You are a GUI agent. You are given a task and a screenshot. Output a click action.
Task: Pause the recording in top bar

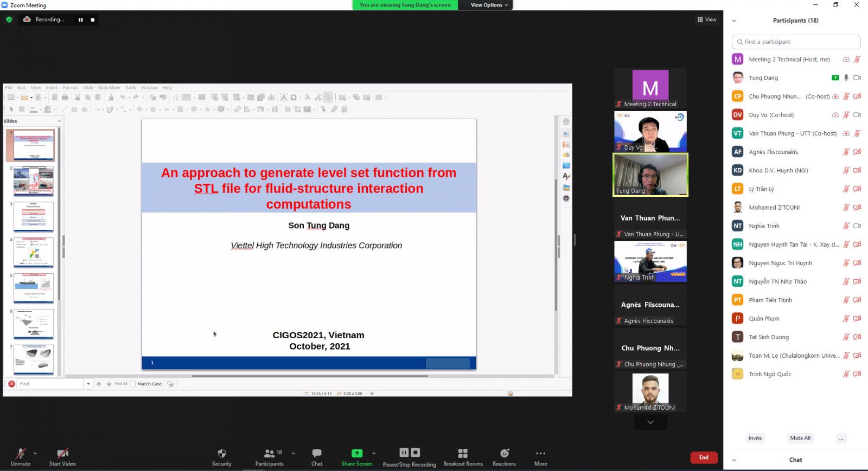81,20
